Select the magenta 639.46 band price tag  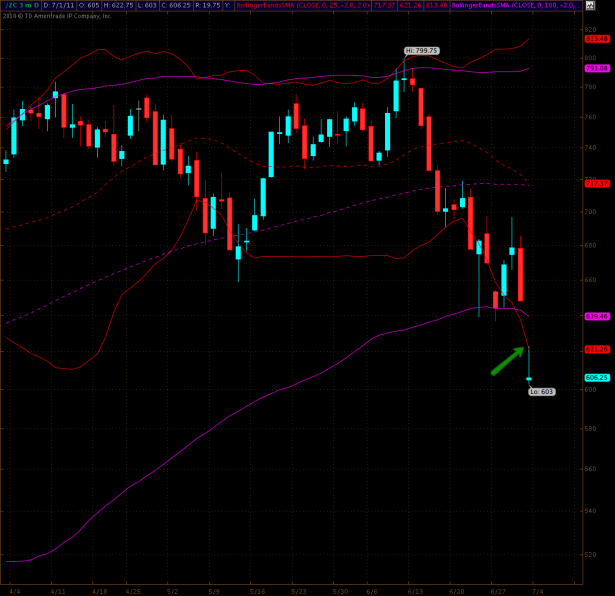pyautogui.click(x=597, y=315)
